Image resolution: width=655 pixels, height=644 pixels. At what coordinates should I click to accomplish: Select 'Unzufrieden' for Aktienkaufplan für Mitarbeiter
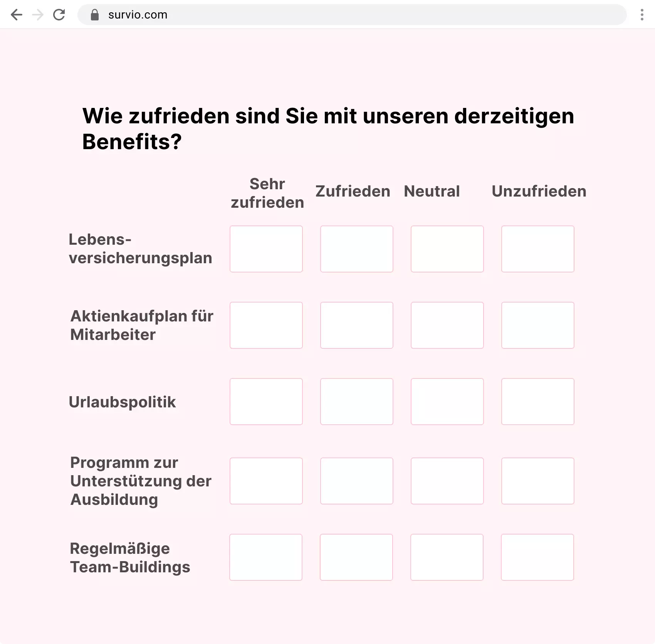click(x=537, y=325)
